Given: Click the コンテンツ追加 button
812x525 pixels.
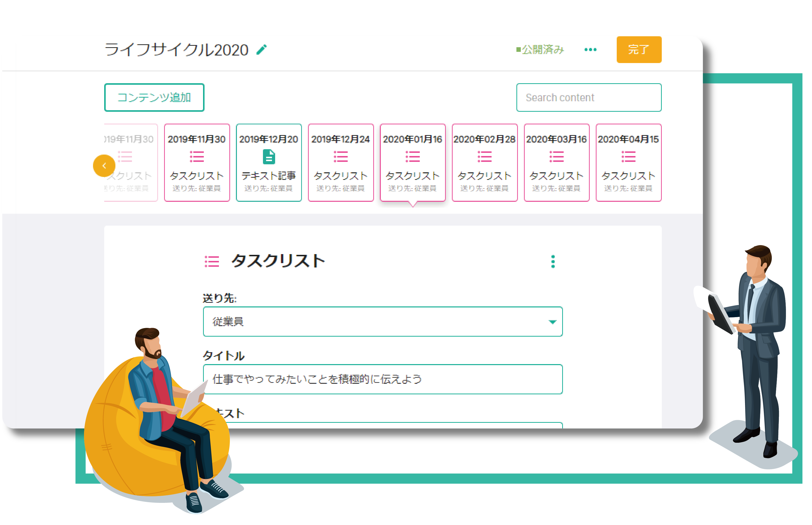Looking at the screenshot, I should pos(154,98).
